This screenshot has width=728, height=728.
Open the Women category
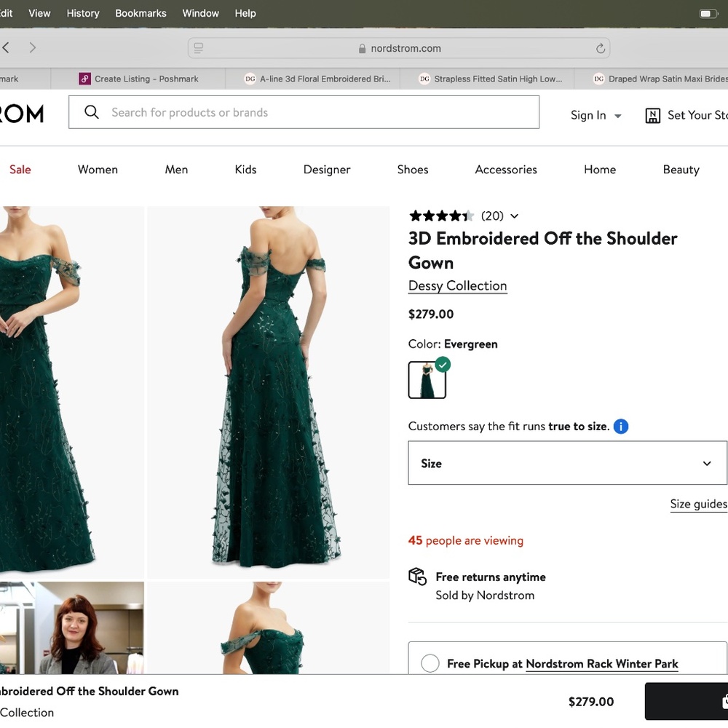(x=98, y=170)
